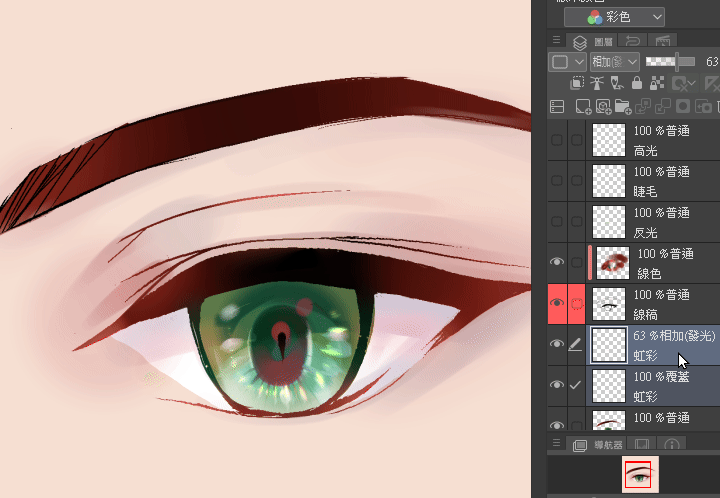Open the 彩色 expression color dropdown
720x498 pixels.
(614, 17)
